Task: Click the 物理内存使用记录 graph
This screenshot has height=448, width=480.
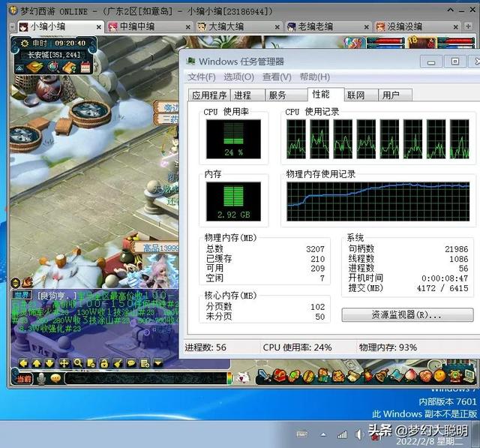Action: point(378,202)
